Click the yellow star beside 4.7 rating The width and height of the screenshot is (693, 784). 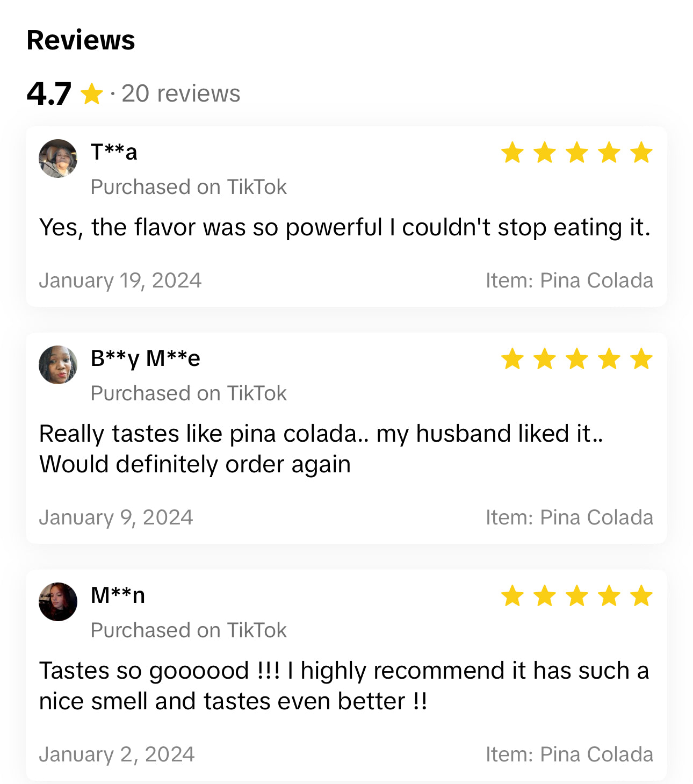click(x=91, y=95)
